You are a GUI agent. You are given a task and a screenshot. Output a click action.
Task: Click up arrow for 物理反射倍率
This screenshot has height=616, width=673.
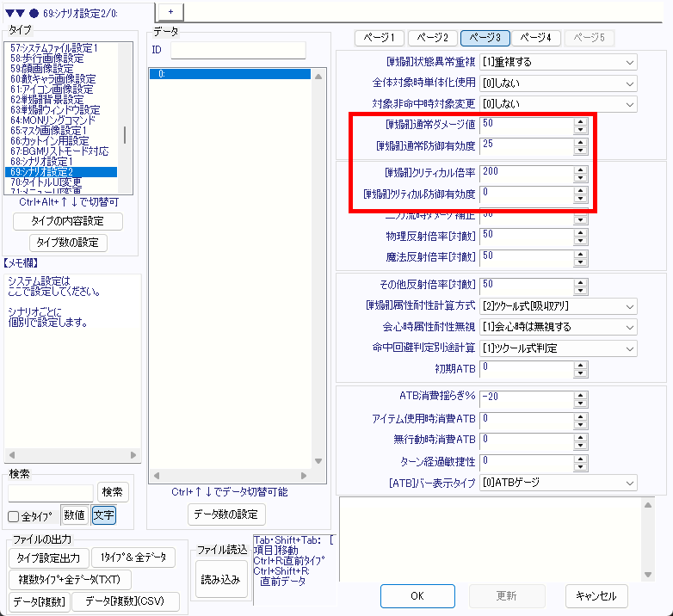coord(580,231)
